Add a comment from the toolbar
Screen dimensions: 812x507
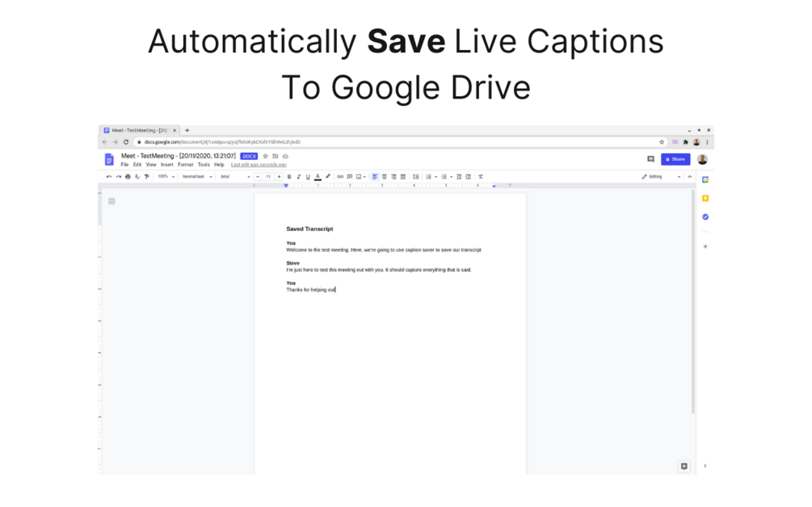(350, 177)
